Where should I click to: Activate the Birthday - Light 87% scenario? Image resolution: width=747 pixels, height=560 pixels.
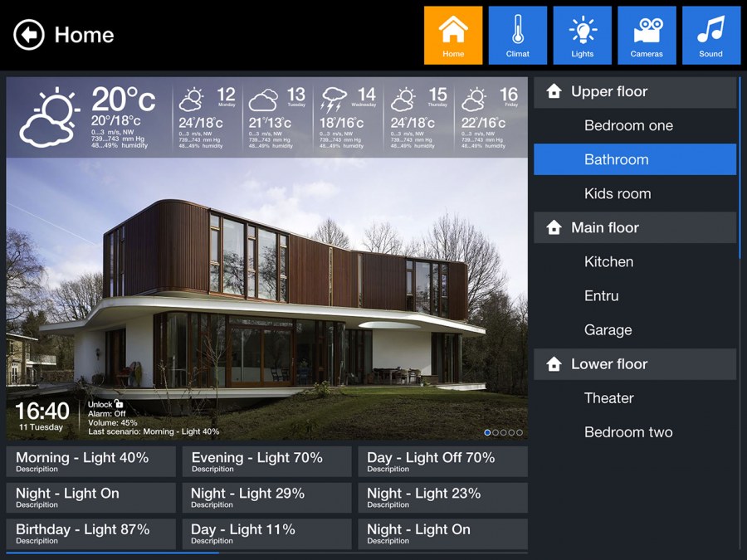point(91,533)
